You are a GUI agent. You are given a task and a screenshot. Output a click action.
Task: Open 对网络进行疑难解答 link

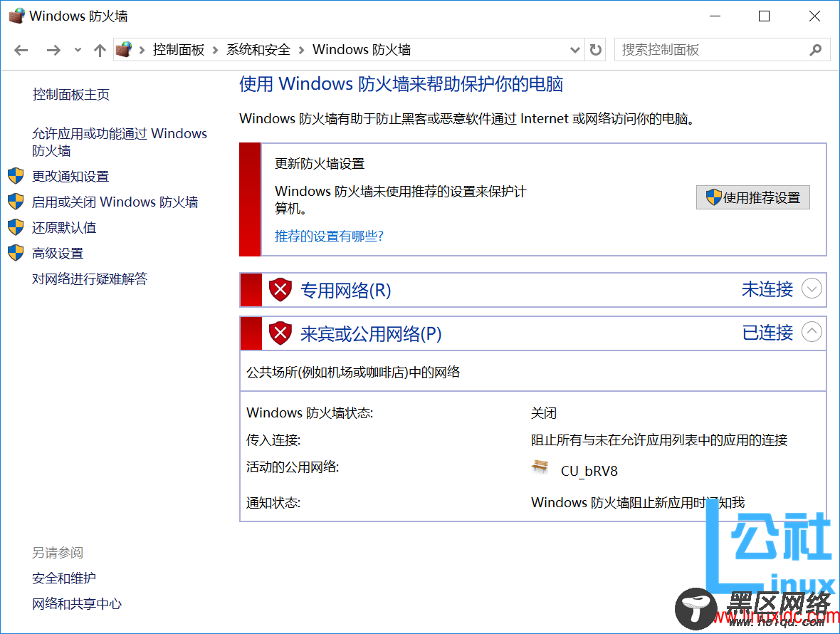point(90,279)
